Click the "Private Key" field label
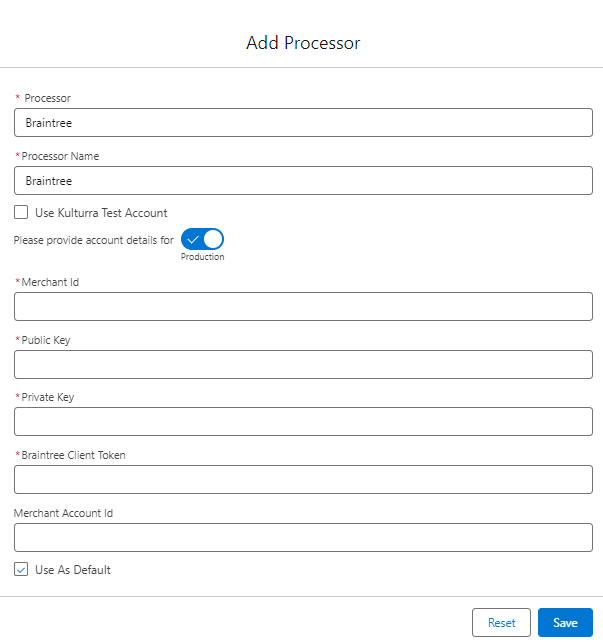This screenshot has height=642, width=603. point(48,398)
